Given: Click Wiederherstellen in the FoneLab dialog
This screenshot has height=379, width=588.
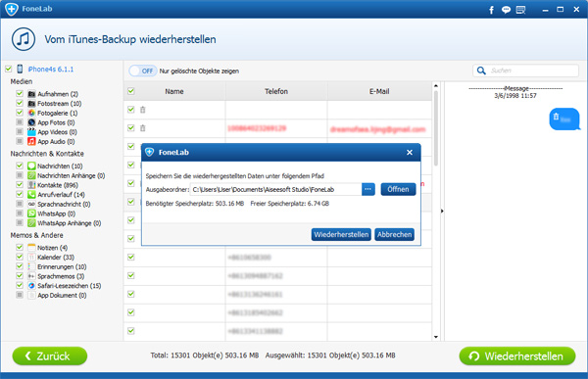Looking at the screenshot, I should (341, 235).
